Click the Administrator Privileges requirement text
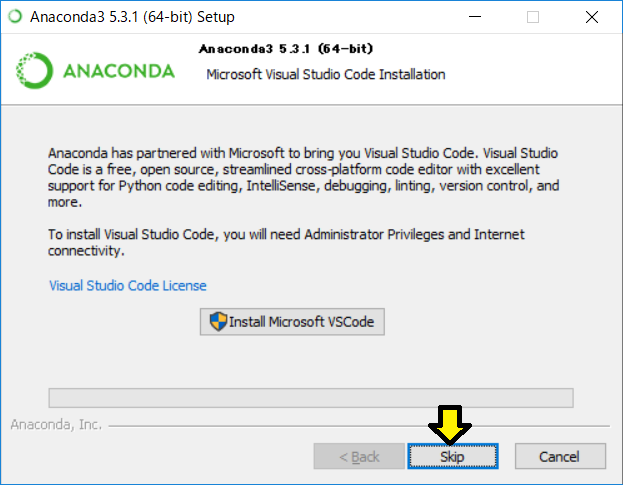The image size is (623, 485). point(286,243)
